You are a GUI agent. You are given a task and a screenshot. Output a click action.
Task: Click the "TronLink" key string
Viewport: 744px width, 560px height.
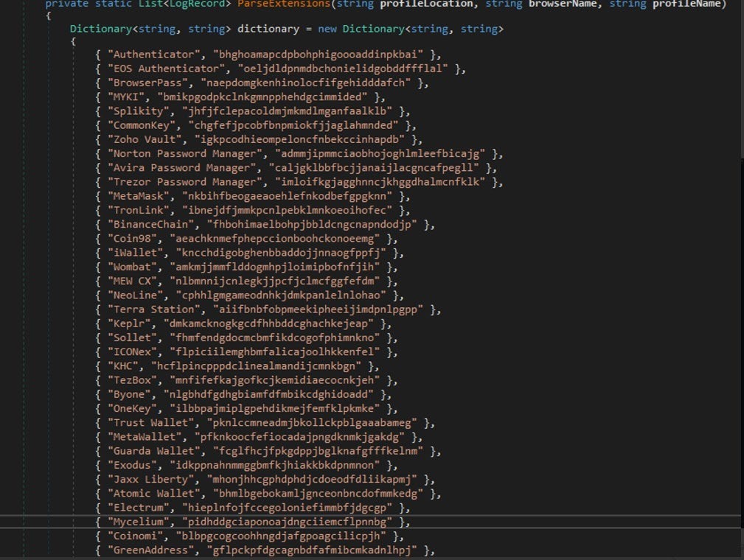139,211
